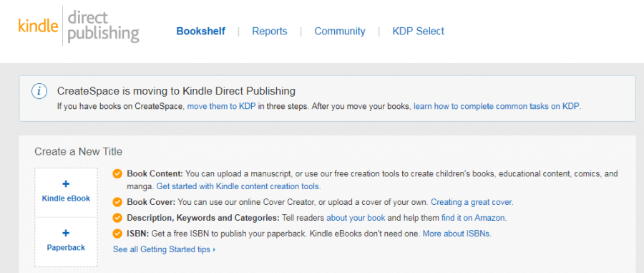Expand 'See all Getting Started tips'
The width and height of the screenshot is (644, 273).
164,249
